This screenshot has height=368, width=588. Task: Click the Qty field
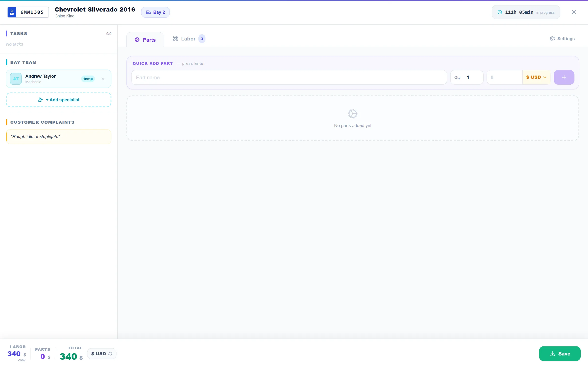pyautogui.click(x=467, y=78)
